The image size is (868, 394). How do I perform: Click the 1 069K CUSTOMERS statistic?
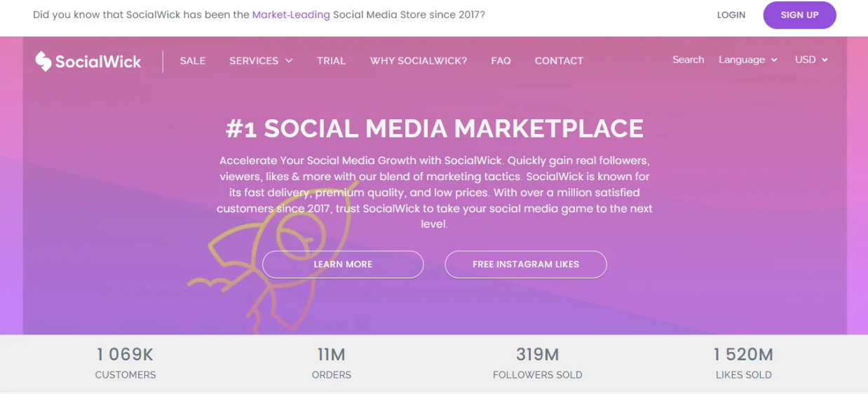tap(126, 363)
